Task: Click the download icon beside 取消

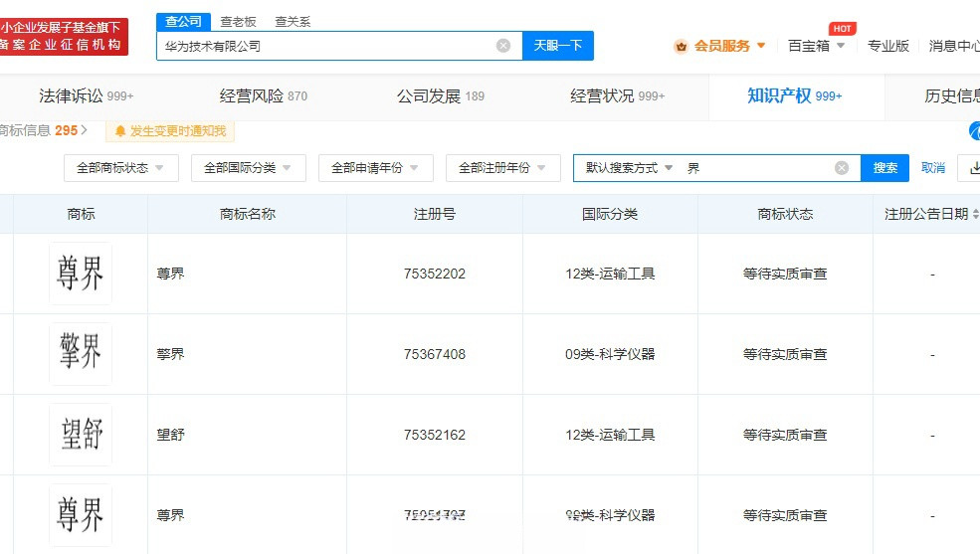Action: tap(974, 168)
